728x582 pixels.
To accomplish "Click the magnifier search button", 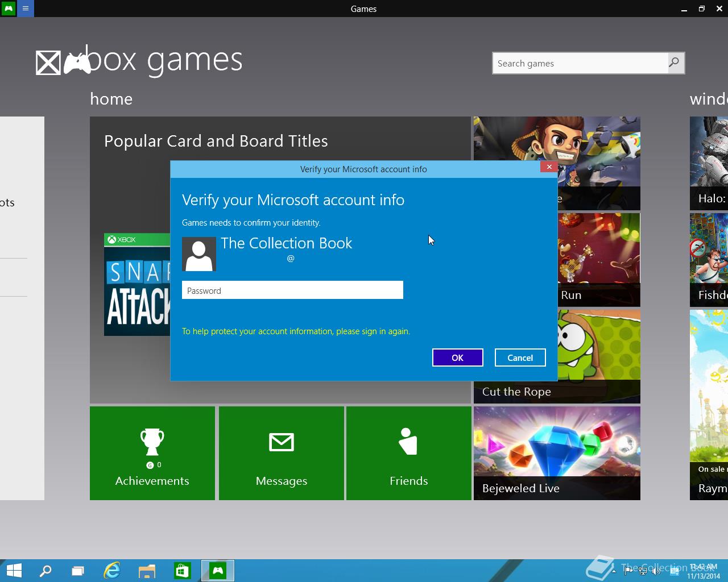I will click(675, 63).
